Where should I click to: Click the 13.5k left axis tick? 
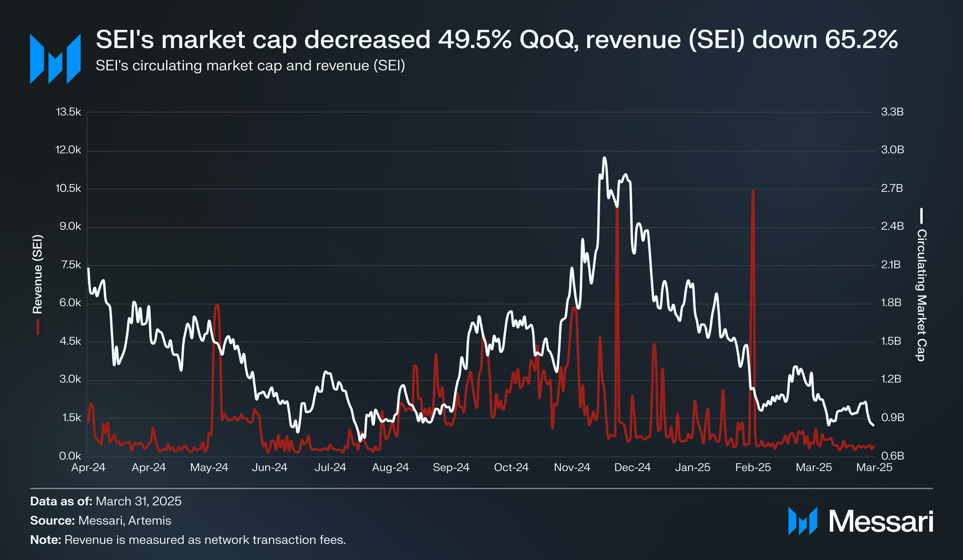click(x=68, y=112)
